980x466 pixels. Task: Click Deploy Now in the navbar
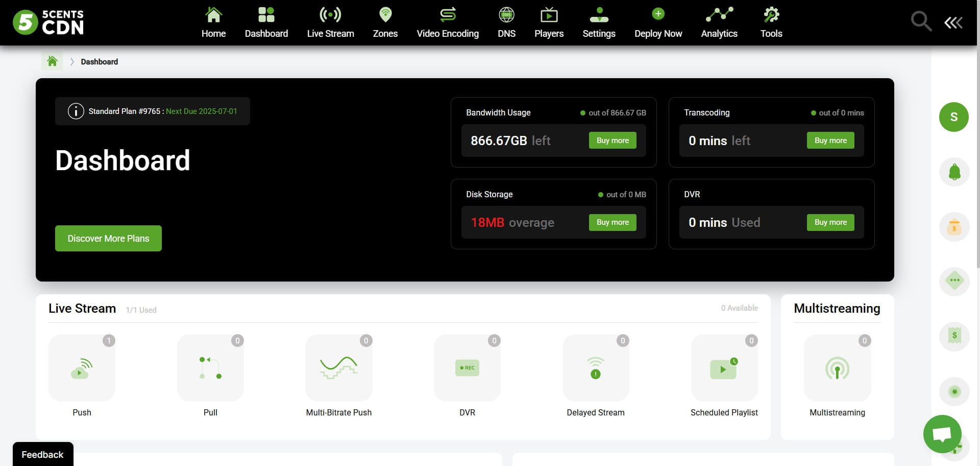point(658,23)
